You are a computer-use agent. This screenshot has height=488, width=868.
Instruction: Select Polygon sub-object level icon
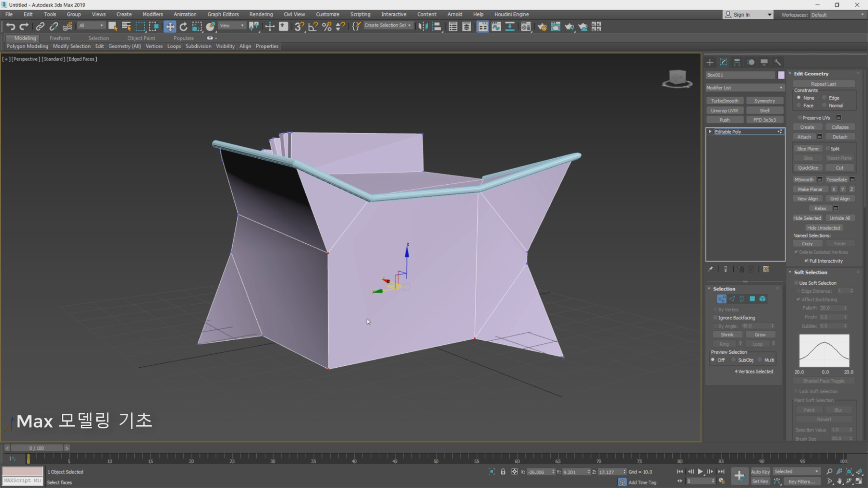(x=752, y=299)
